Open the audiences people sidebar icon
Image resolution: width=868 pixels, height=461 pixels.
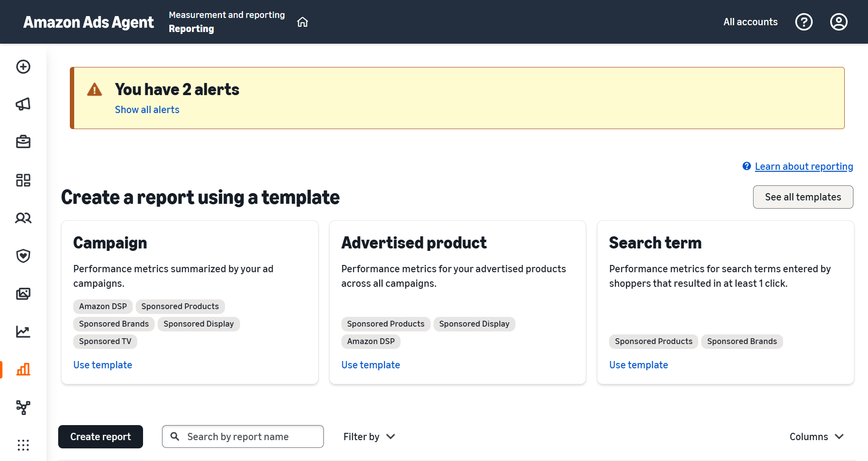tap(23, 218)
